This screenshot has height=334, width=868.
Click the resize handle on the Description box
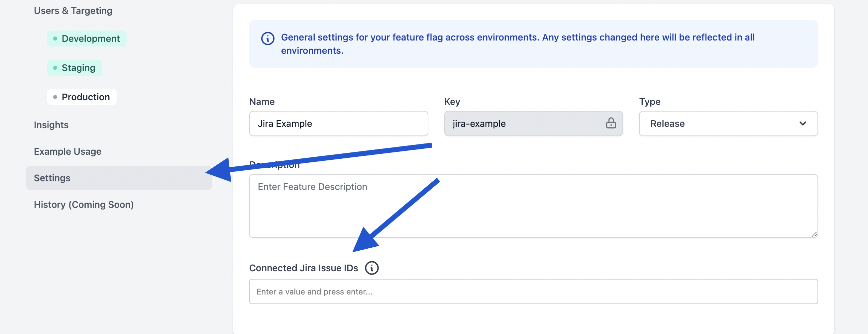click(814, 234)
